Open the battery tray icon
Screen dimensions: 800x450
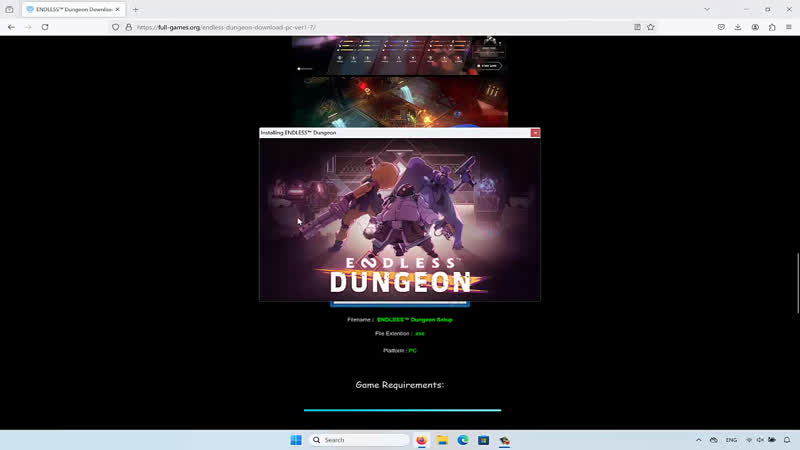[x=772, y=440]
